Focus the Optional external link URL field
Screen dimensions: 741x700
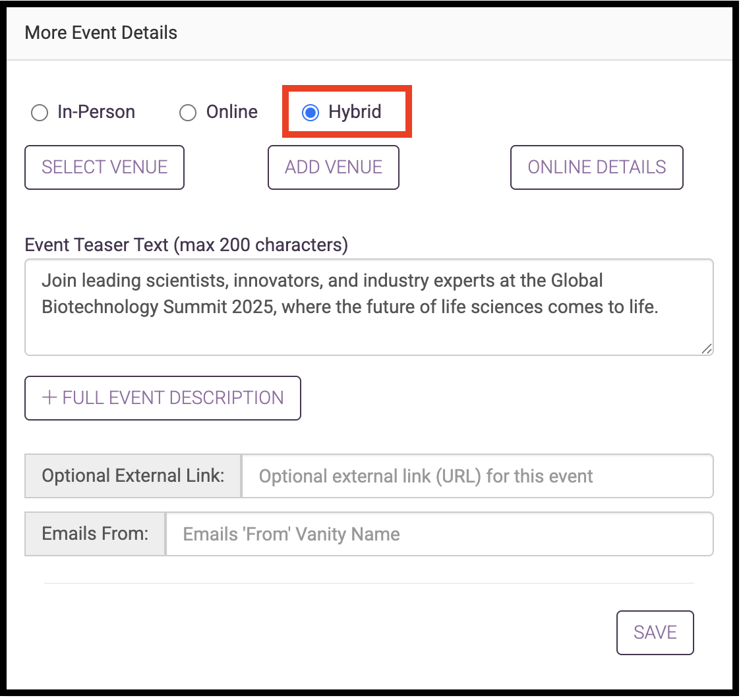pyautogui.click(x=477, y=476)
